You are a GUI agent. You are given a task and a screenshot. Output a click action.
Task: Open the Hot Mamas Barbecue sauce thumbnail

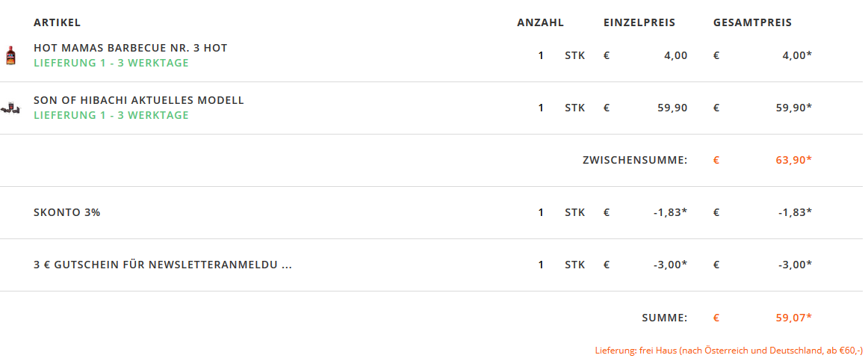10,55
